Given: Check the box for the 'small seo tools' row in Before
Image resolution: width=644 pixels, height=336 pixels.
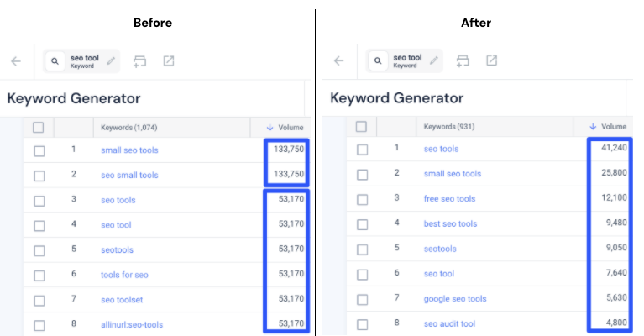Looking at the screenshot, I should pos(39,151).
